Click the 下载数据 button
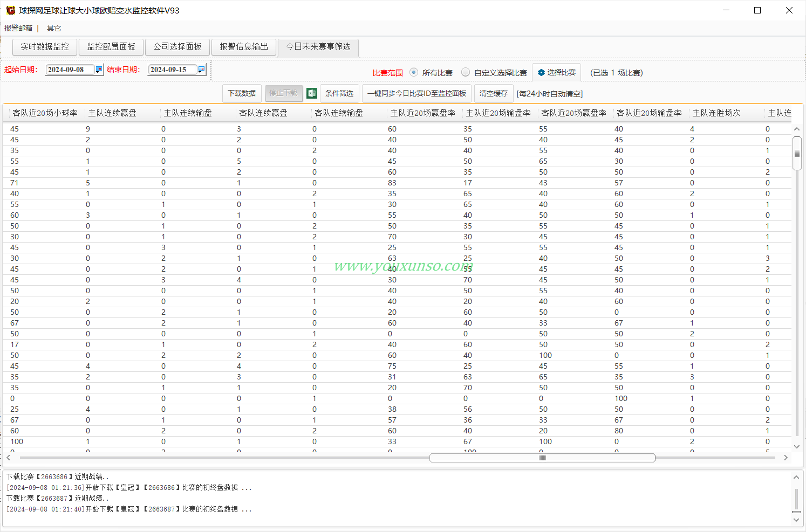This screenshot has width=806, height=532. tap(242, 93)
